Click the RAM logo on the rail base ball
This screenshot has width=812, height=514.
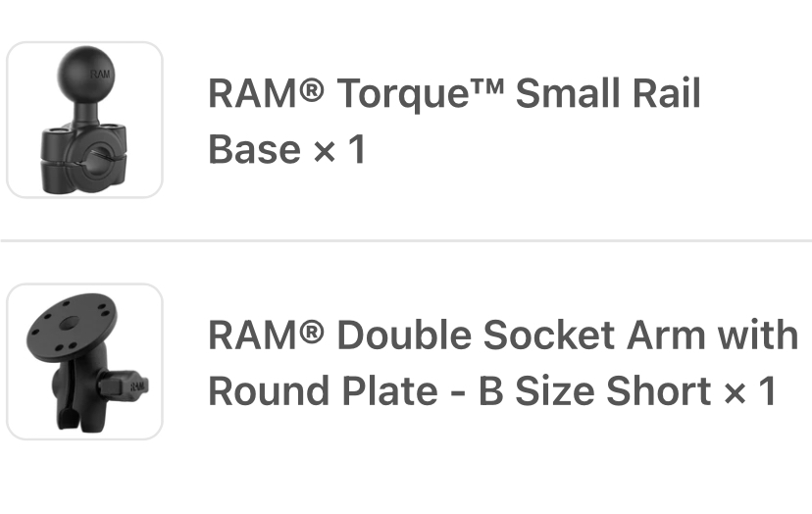point(100,75)
